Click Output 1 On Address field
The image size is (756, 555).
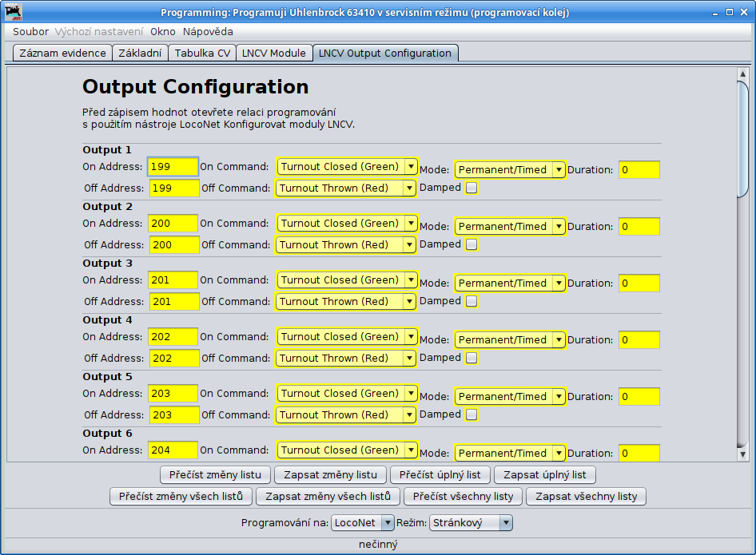click(x=173, y=167)
